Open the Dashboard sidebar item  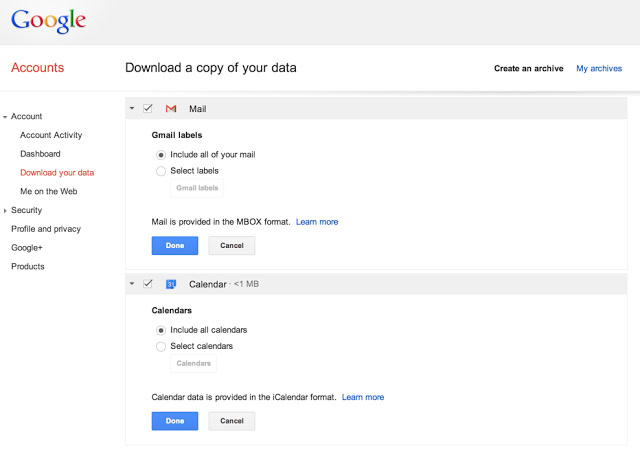40,154
